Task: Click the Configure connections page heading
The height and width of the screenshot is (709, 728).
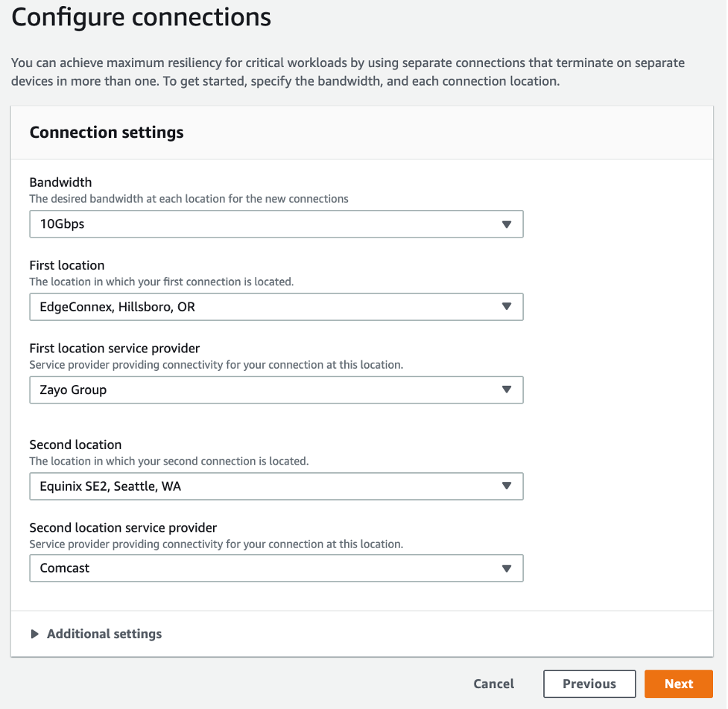Action: [140, 16]
